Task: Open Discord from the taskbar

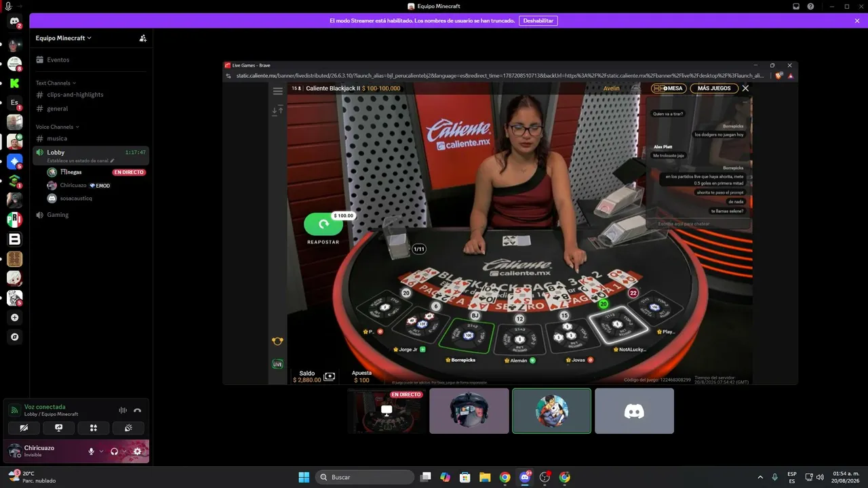Action: point(524,477)
